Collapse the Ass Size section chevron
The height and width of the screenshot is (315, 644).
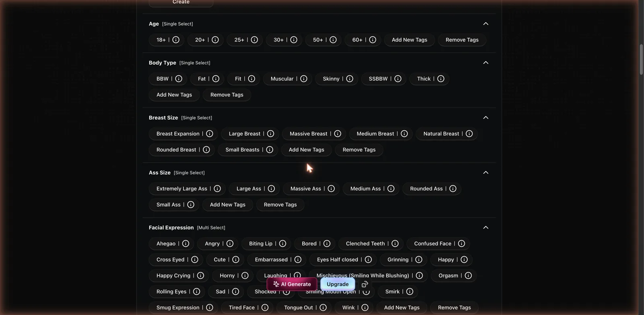[486, 173]
